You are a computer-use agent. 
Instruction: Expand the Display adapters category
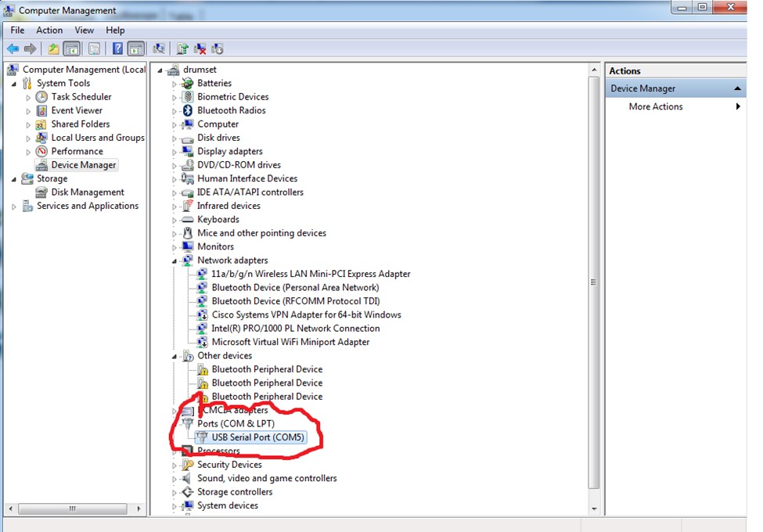(175, 152)
